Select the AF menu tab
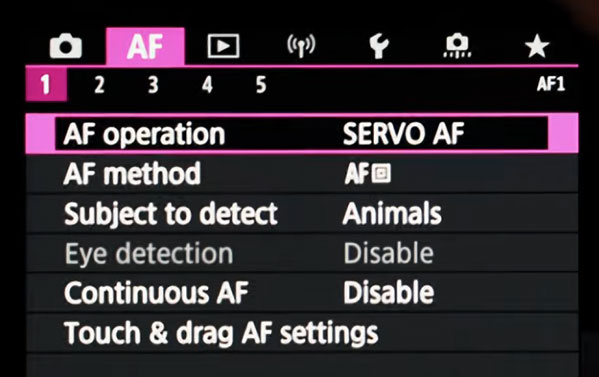 point(145,46)
